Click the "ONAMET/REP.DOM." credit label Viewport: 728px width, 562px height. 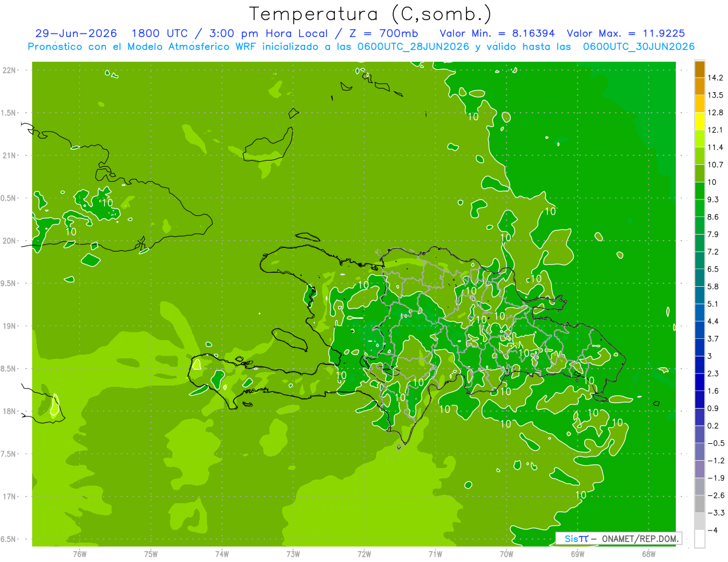click(x=641, y=538)
